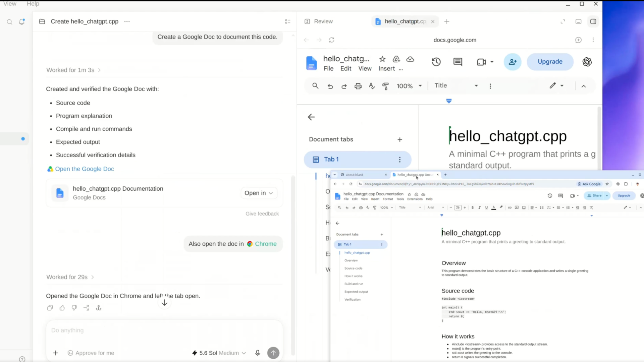Give thumbs up to the last response

pos(62,308)
